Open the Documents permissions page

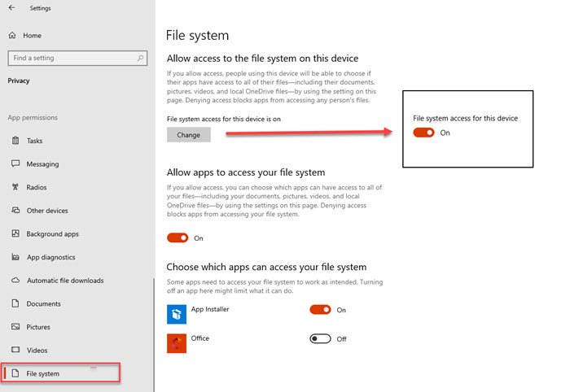(43, 304)
